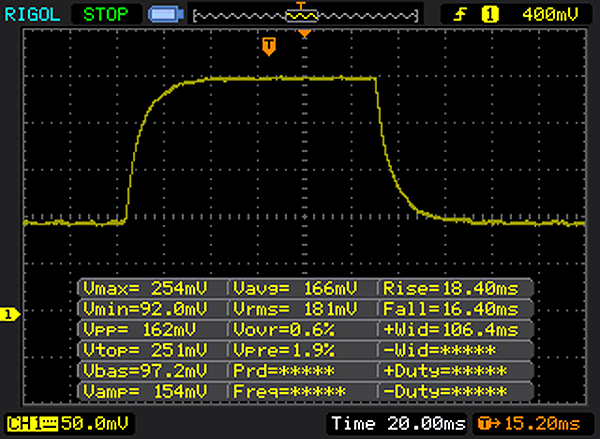Viewport: 600px width, 439px height.
Task: Click the green STOP run status
Action: tap(106, 15)
